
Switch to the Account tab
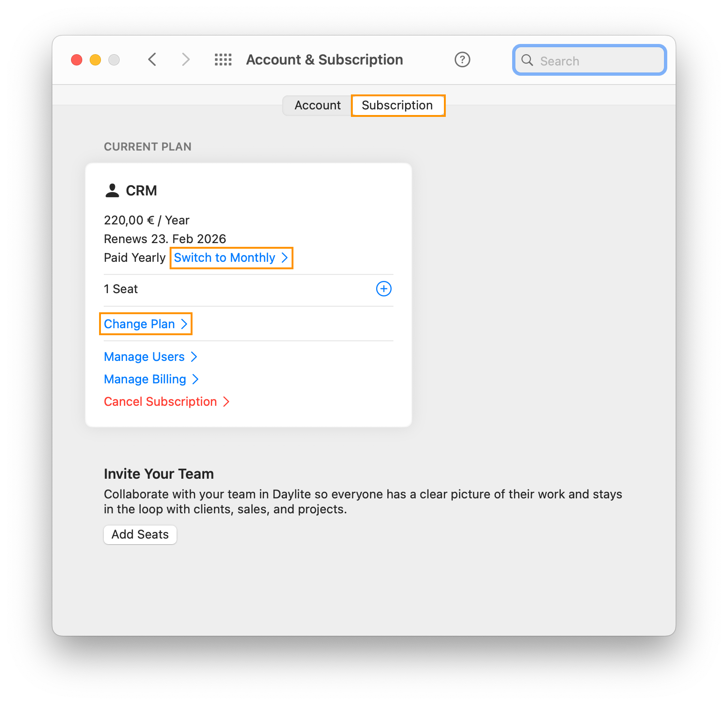317,105
